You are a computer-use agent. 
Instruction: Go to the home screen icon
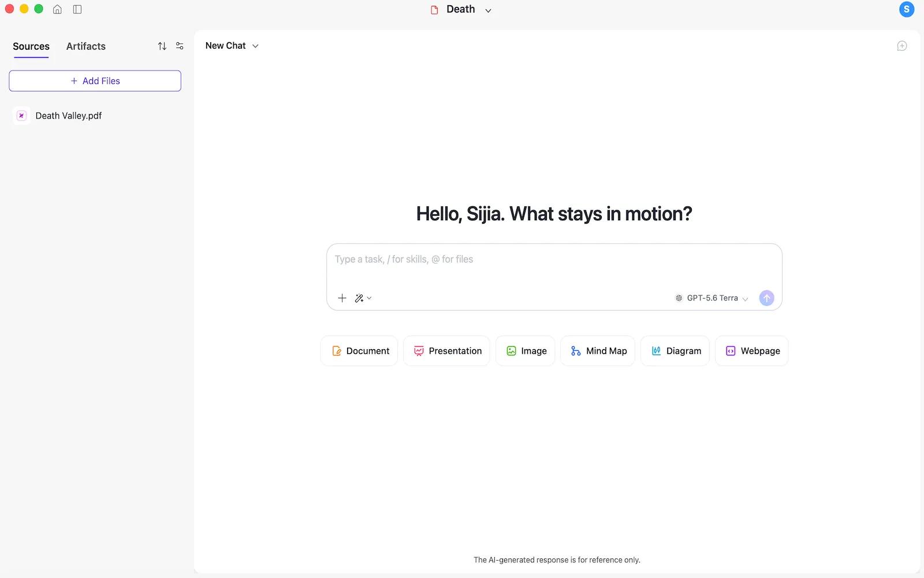pyautogui.click(x=57, y=9)
